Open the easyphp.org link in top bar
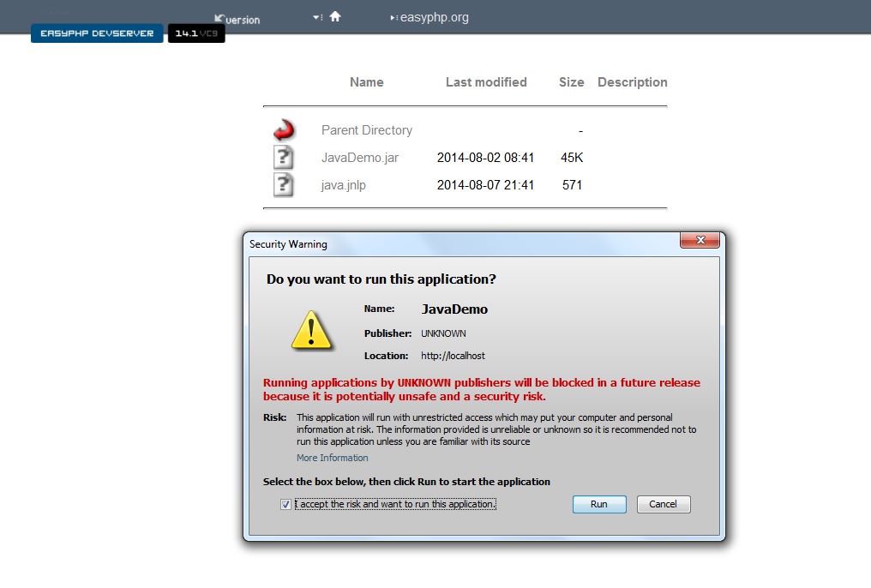 (433, 17)
